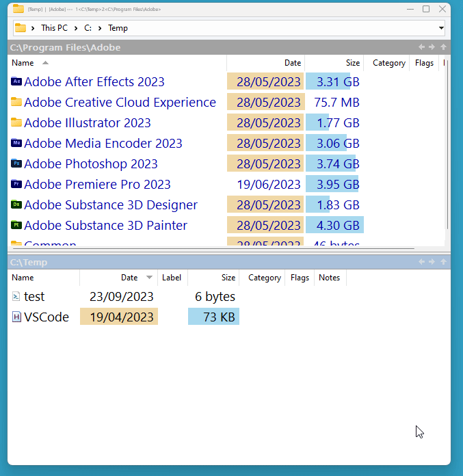Click Temp in the breadcrumb path
Screen dimensions: 463x476
(x=118, y=28)
